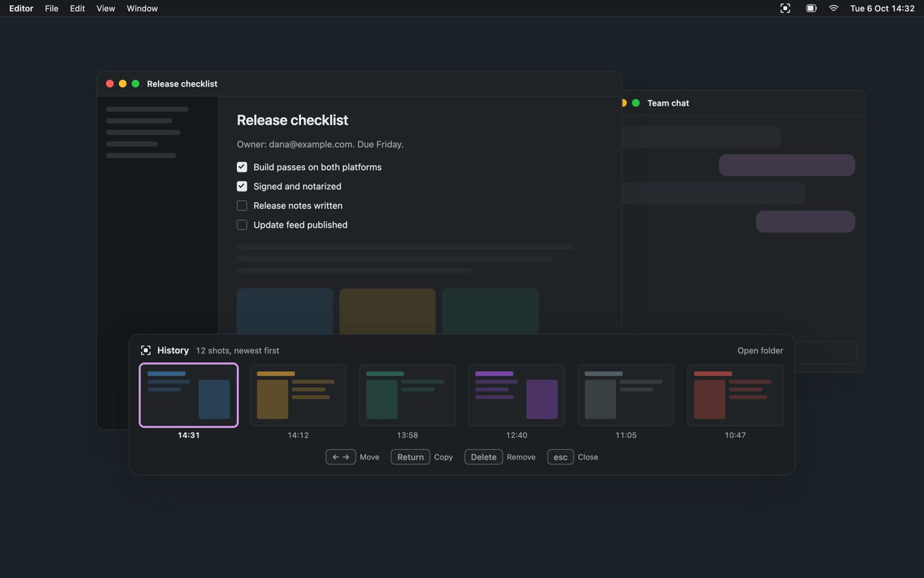Screen dimensions: 924x578
Task: Click the Team chat window title
Action: point(668,103)
